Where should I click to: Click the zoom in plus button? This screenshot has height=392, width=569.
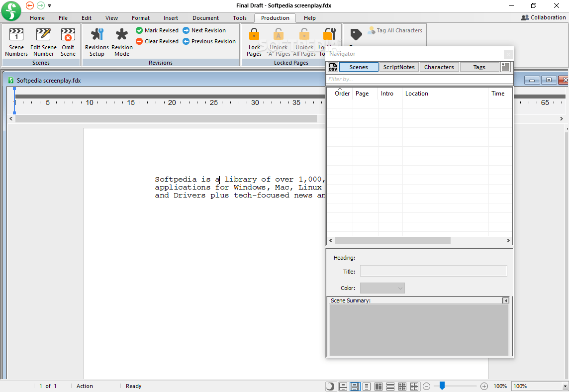pyautogui.click(x=484, y=386)
